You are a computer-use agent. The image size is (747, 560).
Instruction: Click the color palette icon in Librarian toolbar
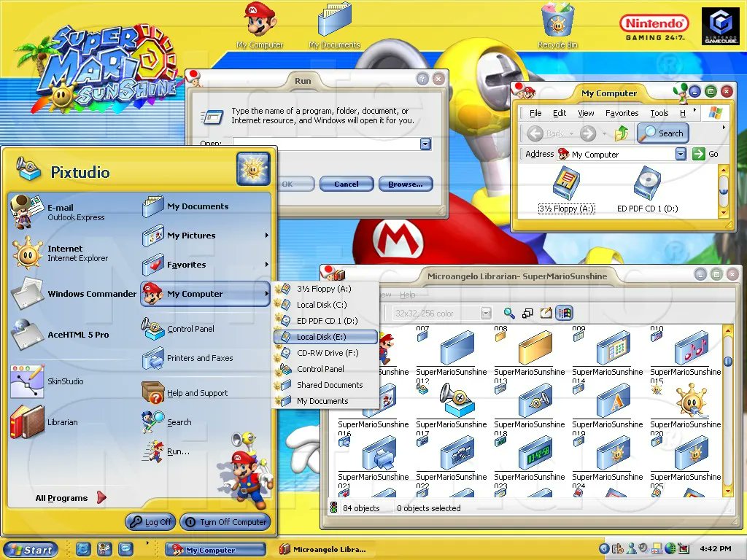[x=565, y=313]
